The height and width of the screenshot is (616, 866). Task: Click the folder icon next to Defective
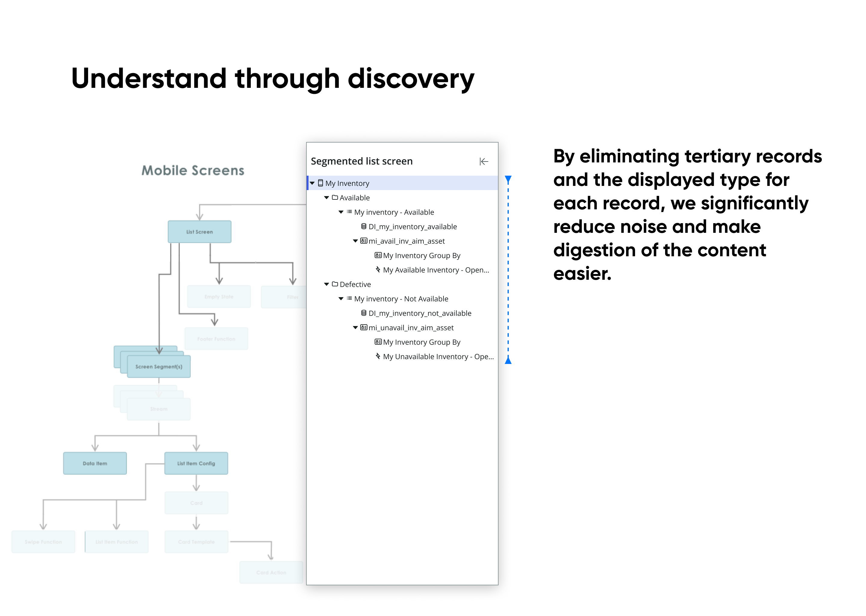click(335, 284)
